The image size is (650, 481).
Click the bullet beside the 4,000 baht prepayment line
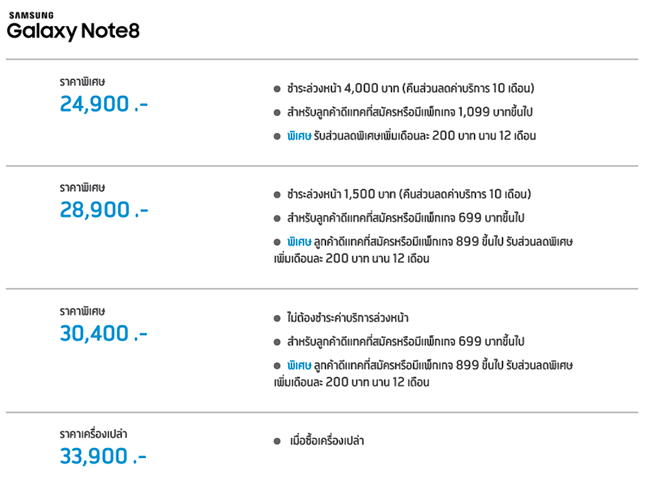[277, 88]
